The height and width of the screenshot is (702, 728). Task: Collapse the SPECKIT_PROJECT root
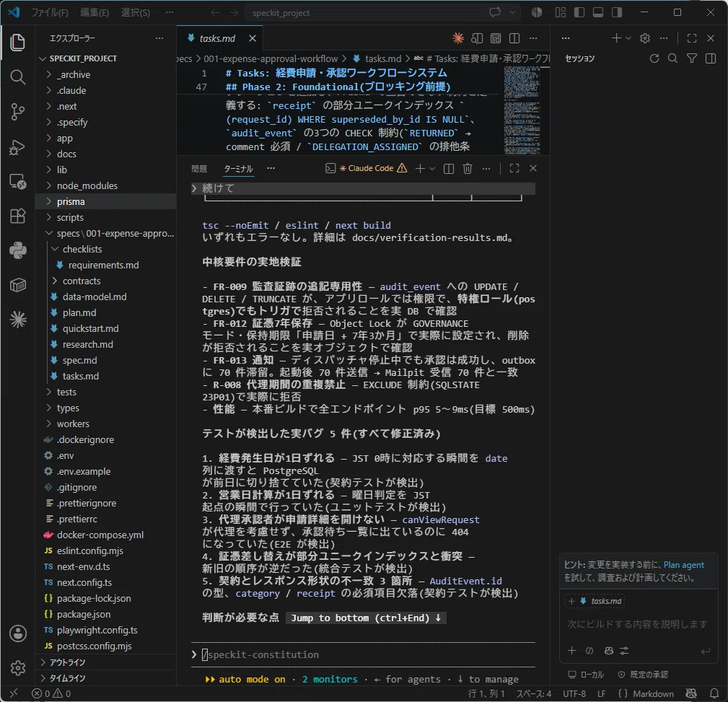point(106,58)
